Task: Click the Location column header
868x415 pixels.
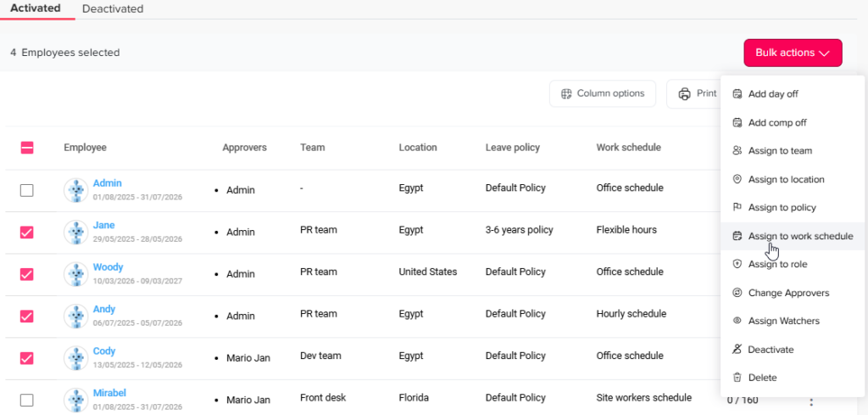Action: (418, 148)
